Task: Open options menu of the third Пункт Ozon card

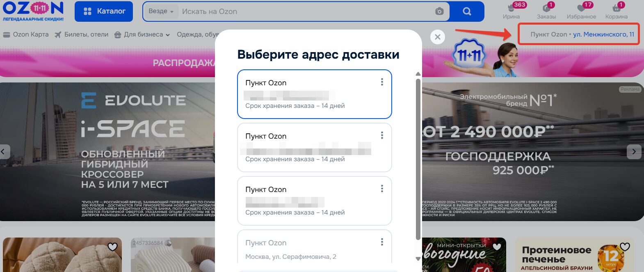Action: point(382,189)
